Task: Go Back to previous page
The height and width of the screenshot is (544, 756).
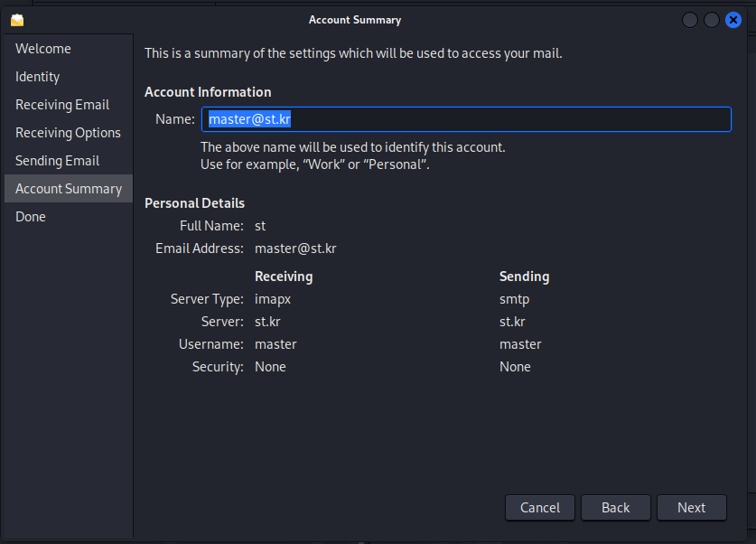Action: [x=615, y=507]
